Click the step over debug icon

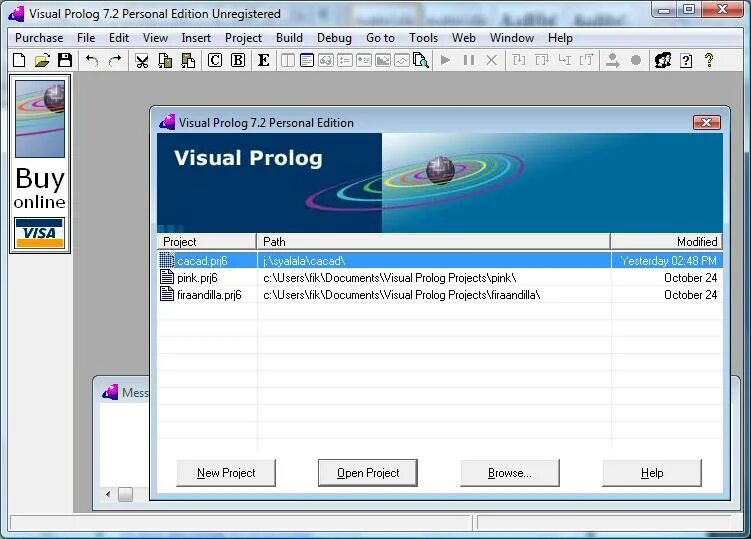pyautogui.click(x=542, y=60)
